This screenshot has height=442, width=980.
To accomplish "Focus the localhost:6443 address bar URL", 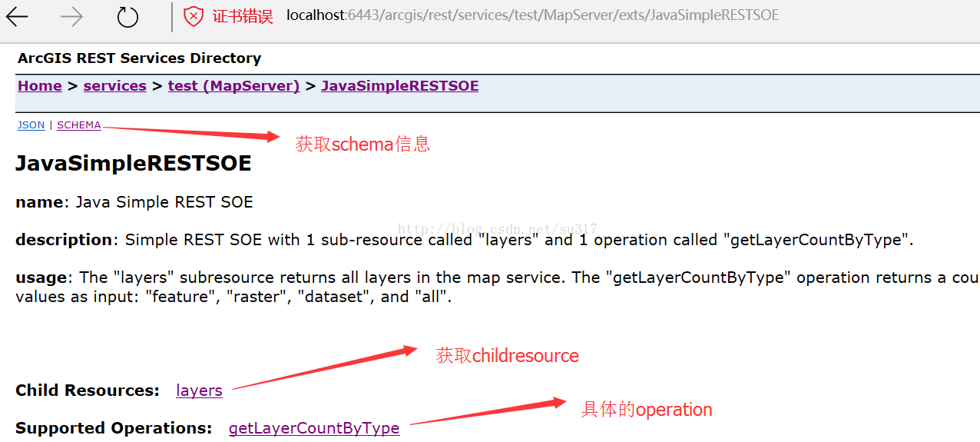I will coord(532,15).
